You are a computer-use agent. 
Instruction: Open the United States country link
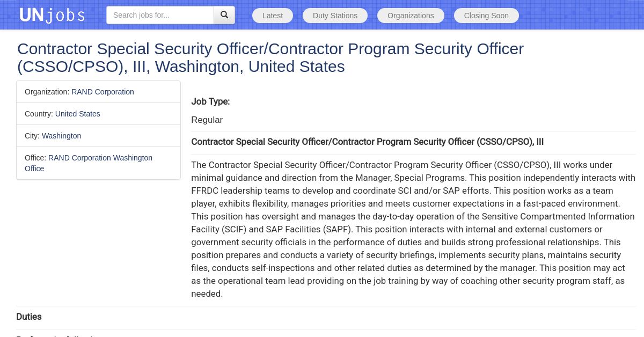click(77, 114)
